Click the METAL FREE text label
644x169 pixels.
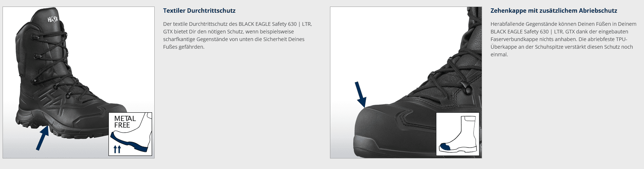tap(125, 122)
